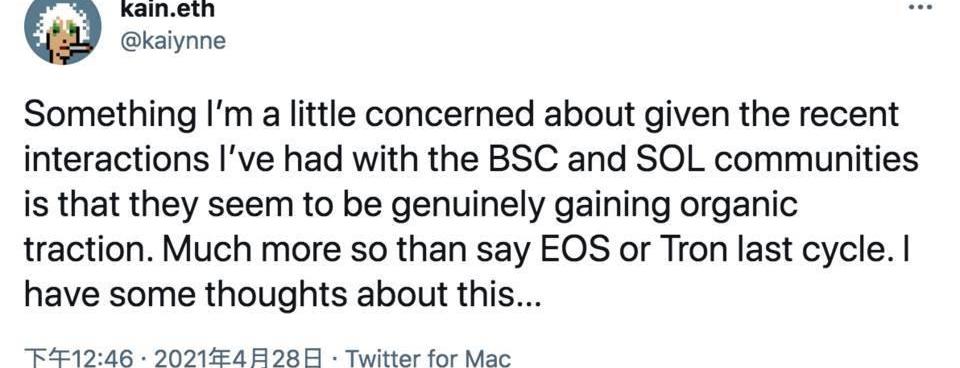Open the Twitter for Mac source link
This screenshot has width=960, height=368.
(428, 358)
